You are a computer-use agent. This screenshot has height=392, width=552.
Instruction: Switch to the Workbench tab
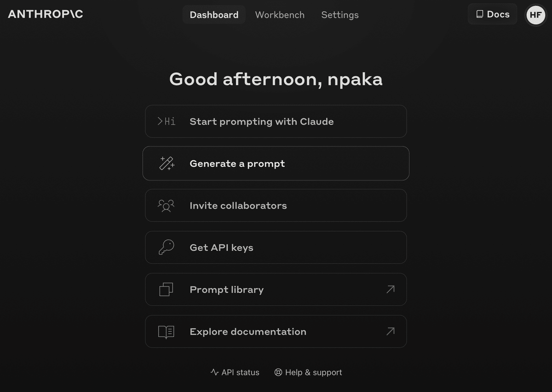click(x=280, y=15)
